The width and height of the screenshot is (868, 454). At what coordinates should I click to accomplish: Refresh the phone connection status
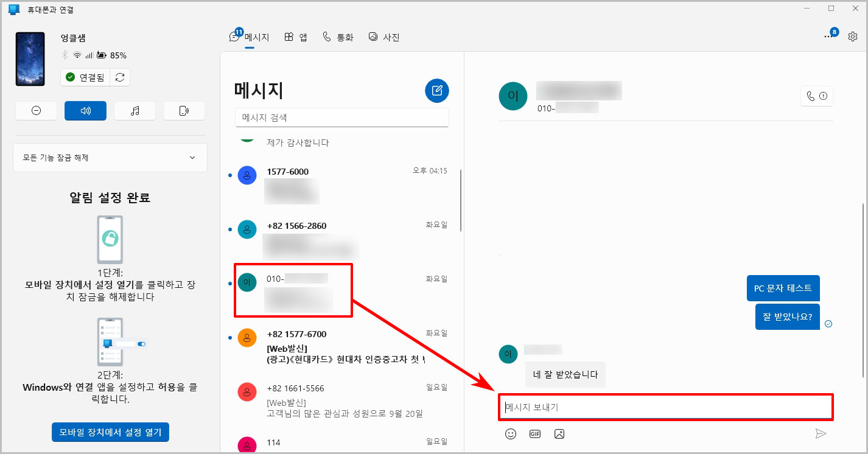pos(119,77)
